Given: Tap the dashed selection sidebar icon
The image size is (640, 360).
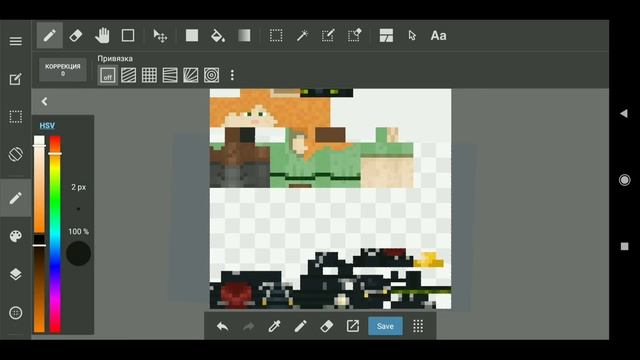Looking at the screenshot, I should (16, 117).
